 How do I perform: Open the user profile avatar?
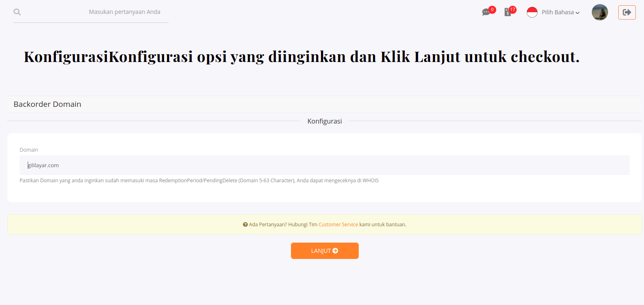600,12
